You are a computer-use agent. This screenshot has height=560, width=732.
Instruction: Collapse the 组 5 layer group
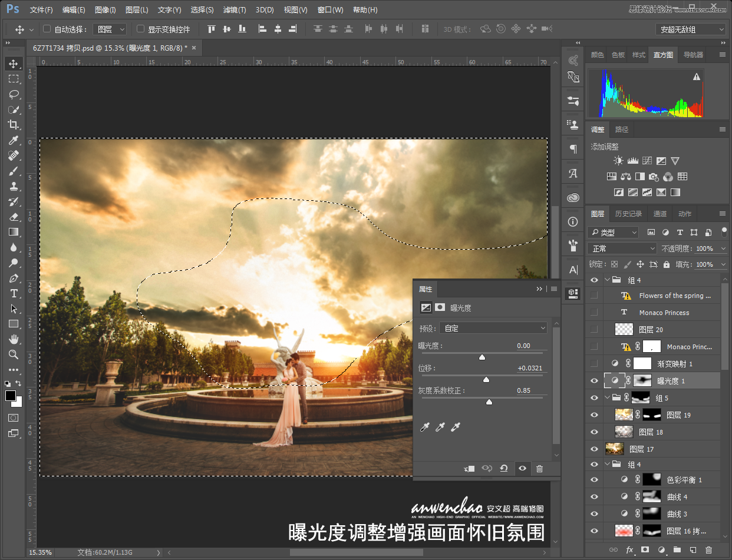(608, 398)
